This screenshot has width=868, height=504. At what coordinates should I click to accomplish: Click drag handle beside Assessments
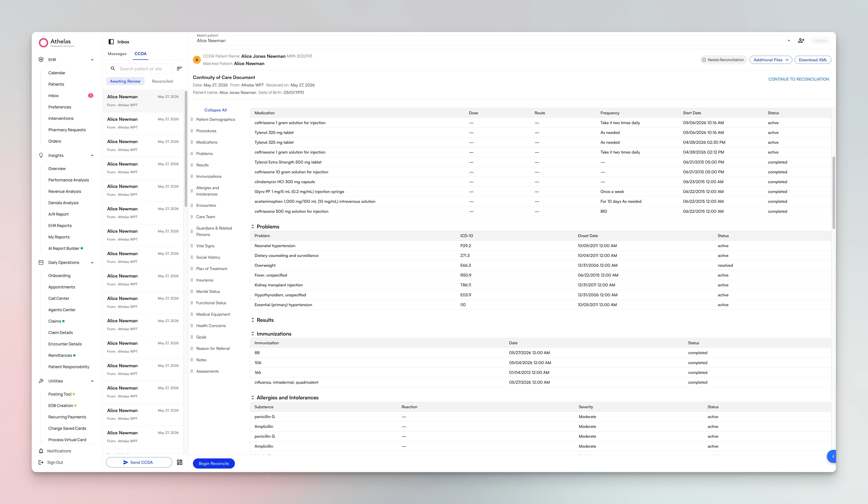tap(192, 371)
